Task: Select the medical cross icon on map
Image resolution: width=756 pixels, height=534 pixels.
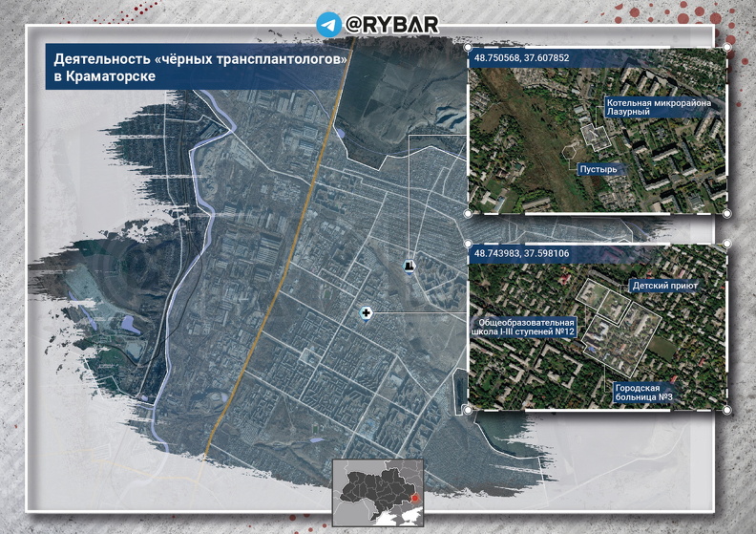Action: tap(366, 312)
